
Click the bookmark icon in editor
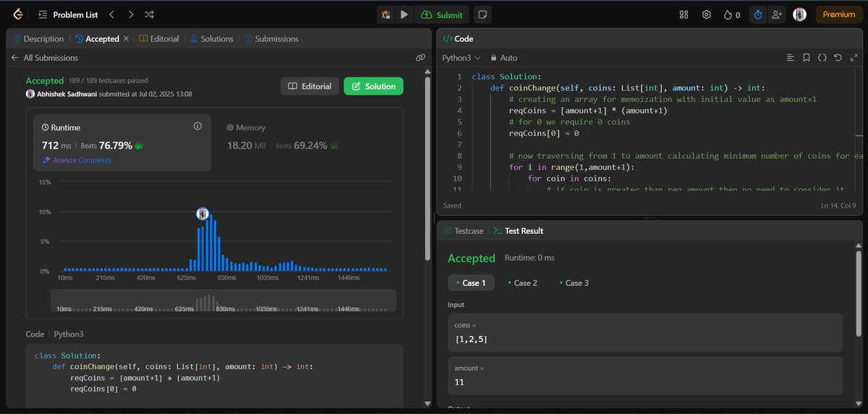click(807, 57)
